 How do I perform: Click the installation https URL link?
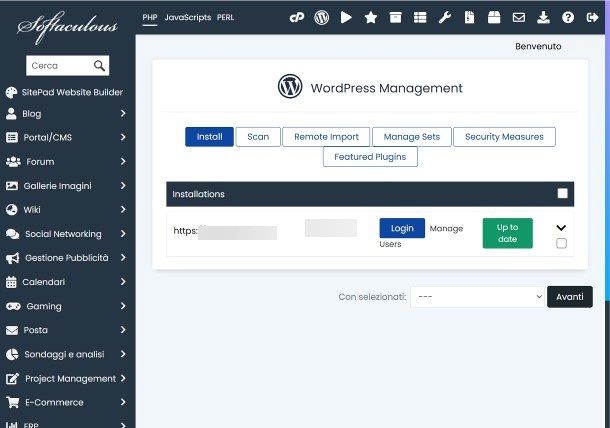pos(225,232)
